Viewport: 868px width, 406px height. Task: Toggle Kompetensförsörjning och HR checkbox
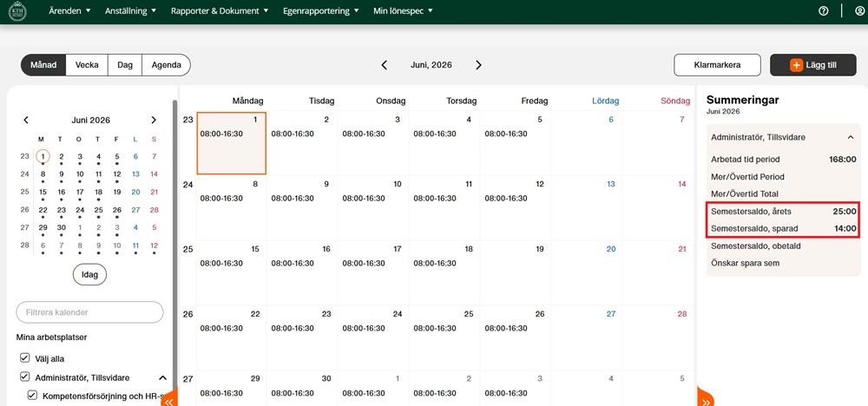[32, 396]
